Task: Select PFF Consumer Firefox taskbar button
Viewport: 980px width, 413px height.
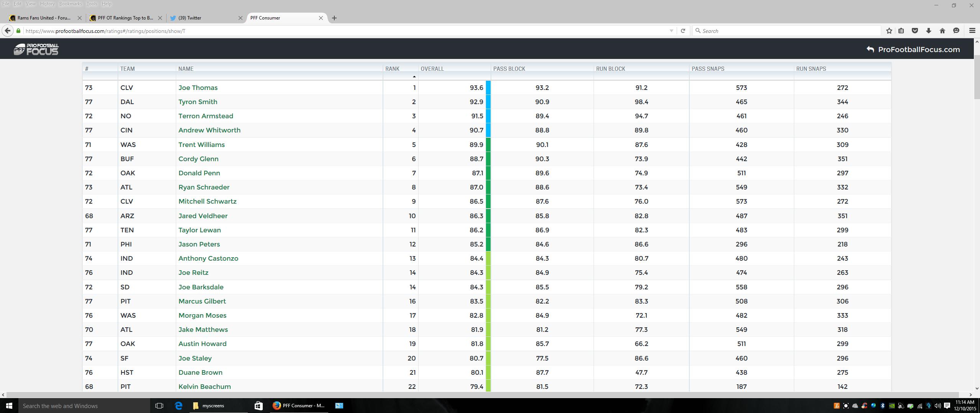Action: coord(299,406)
